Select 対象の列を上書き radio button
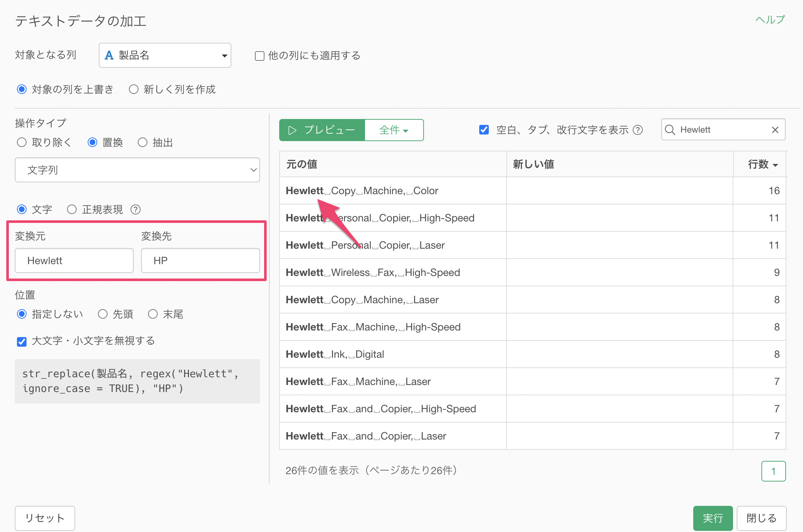Viewport: 803px width, 532px height. 22,90
